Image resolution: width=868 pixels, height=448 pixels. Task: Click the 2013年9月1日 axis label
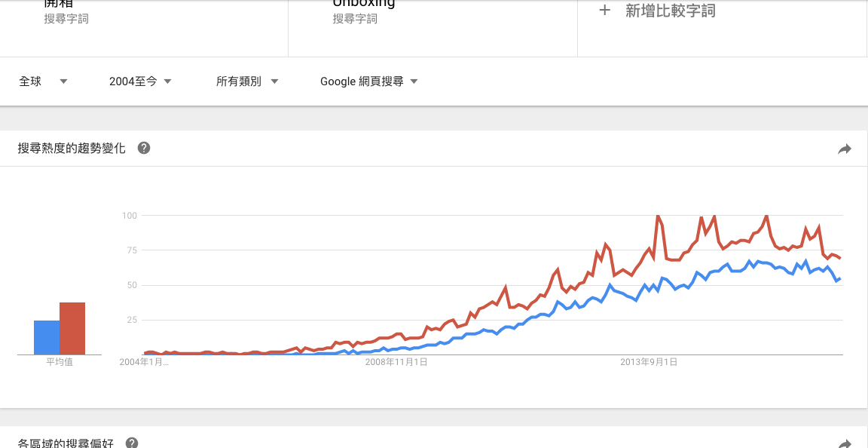point(649,362)
